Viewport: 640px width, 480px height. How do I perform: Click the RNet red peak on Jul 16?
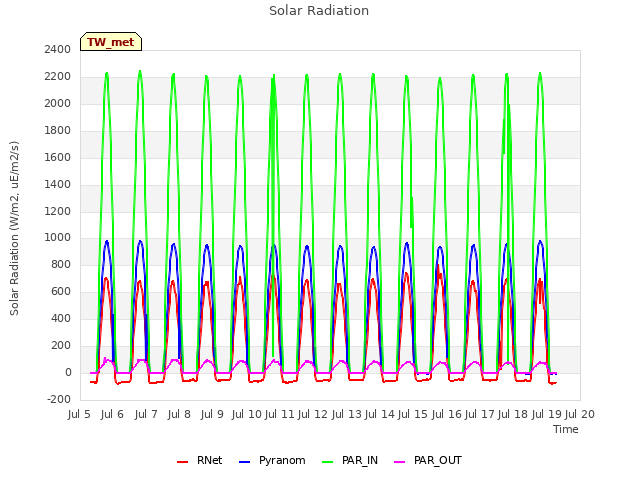coord(438,266)
